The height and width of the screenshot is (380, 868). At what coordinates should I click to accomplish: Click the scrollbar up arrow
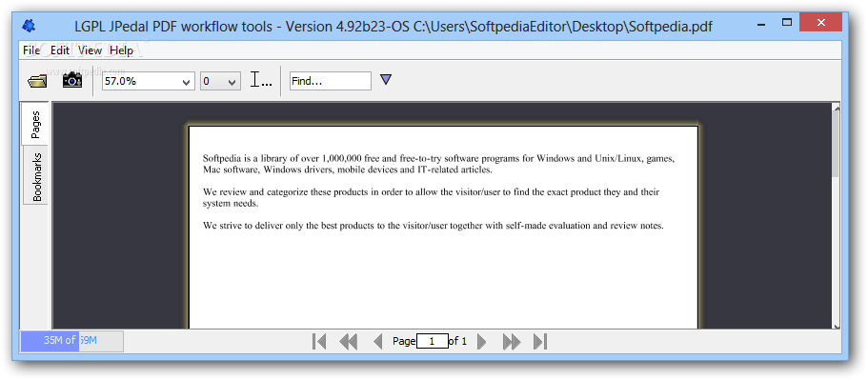836,109
